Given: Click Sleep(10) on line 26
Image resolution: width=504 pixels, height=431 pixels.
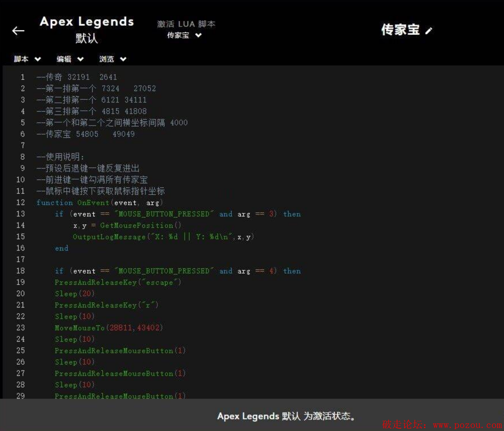Looking at the screenshot, I should pos(74,362).
